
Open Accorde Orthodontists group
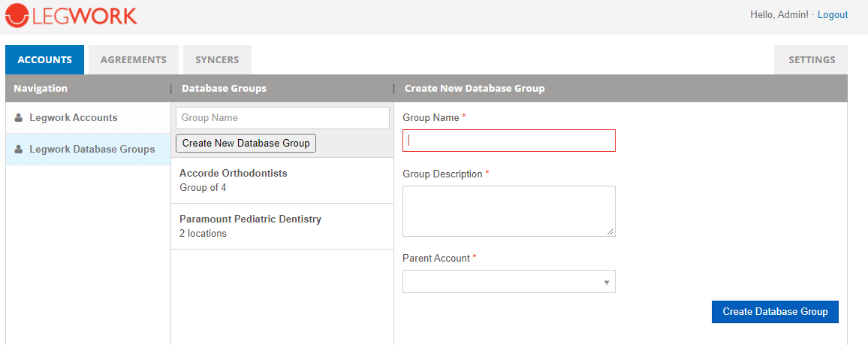(282, 180)
